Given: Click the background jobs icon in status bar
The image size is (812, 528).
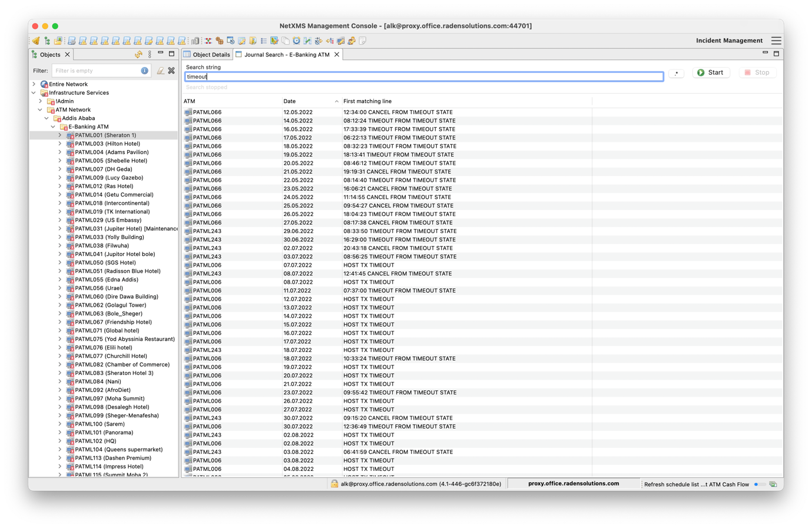Looking at the screenshot, I should coord(773,484).
